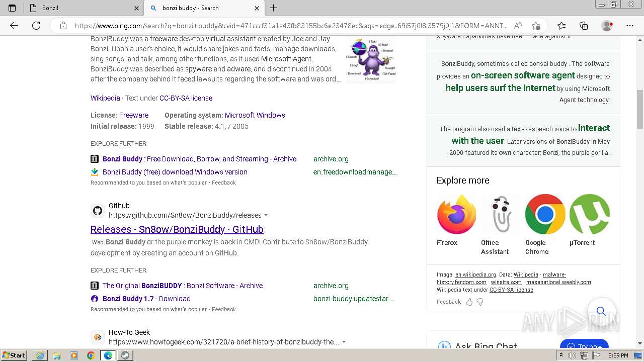This screenshot has height=362, width=644.
Task: Close the Bonzi! tab
Action: 136,8
